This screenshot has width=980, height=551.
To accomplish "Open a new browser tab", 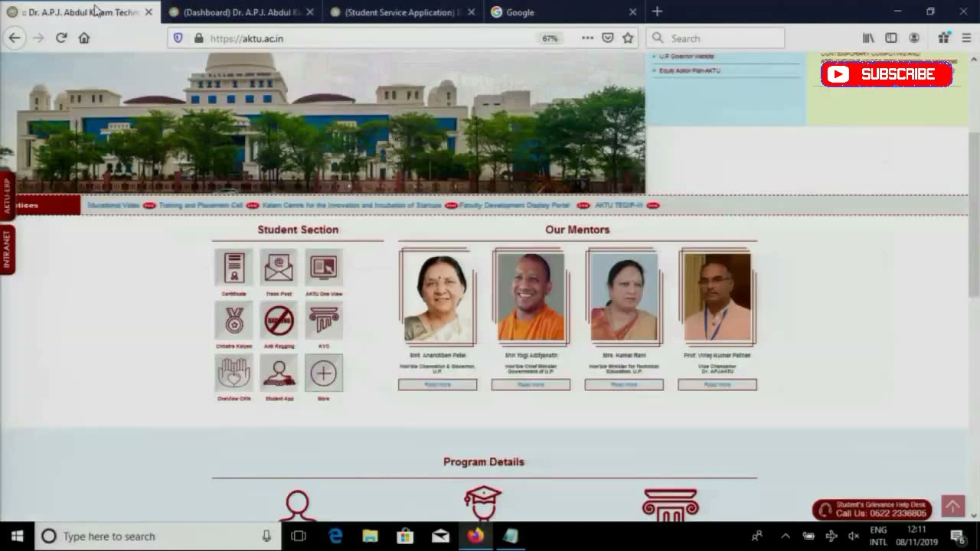I will pyautogui.click(x=657, y=11).
